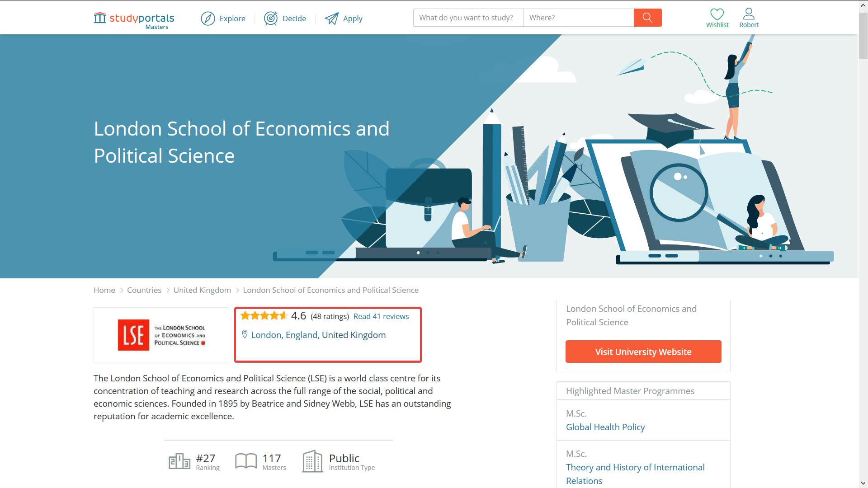The image size is (868, 488).
Task: Open your Wishlist heart icon
Action: tap(717, 15)
